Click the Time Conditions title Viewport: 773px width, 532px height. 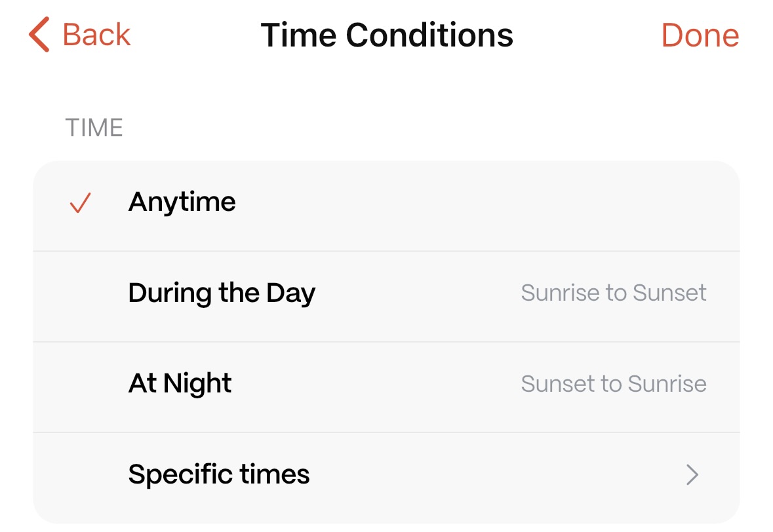pyautogui.click(x=387, y=35)
